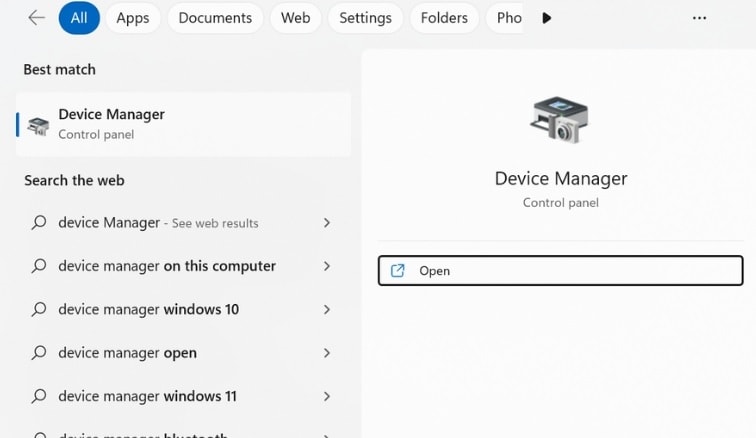
Task: Select 'device manager open' suggestion
Action: click(x=181, y=353)
